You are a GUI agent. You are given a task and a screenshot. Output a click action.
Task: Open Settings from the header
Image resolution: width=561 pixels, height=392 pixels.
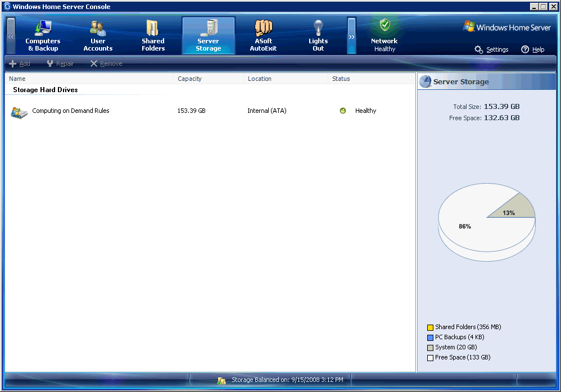tap(491, 49)
